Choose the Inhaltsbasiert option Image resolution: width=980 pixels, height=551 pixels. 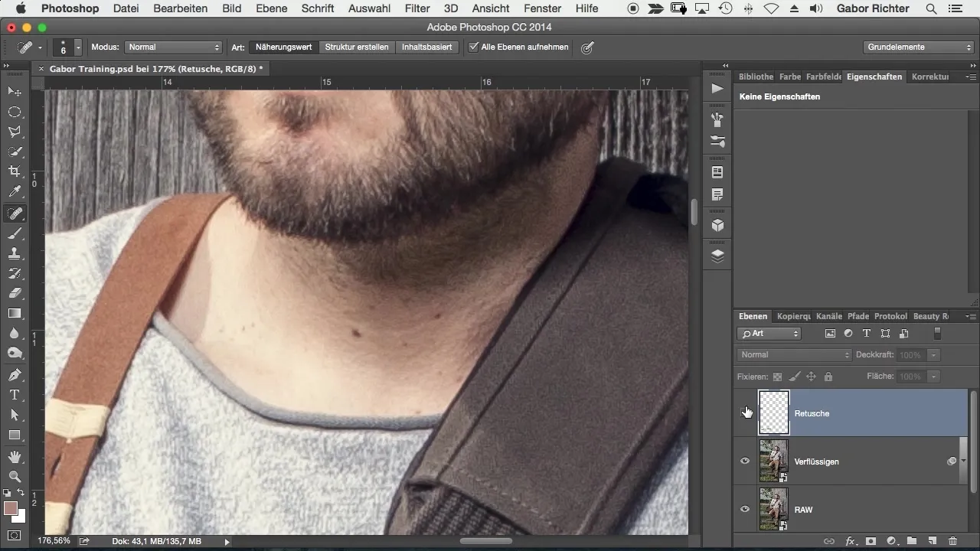426,47
